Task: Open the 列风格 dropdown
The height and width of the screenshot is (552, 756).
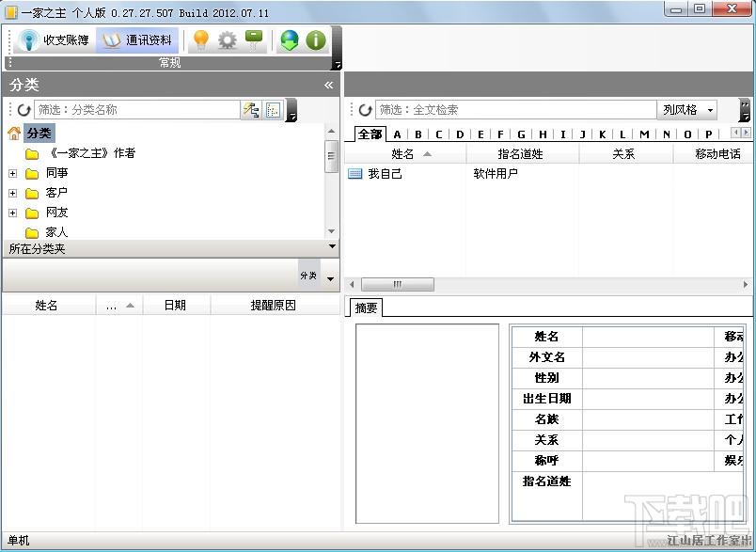Action: click(x=687, y=110)
